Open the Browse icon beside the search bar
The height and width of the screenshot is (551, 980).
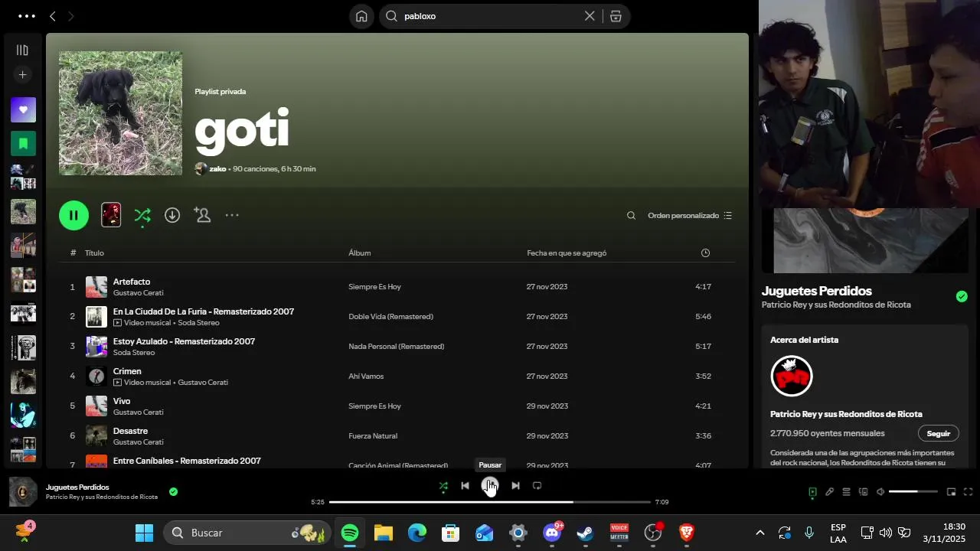(x=616, y=16)
